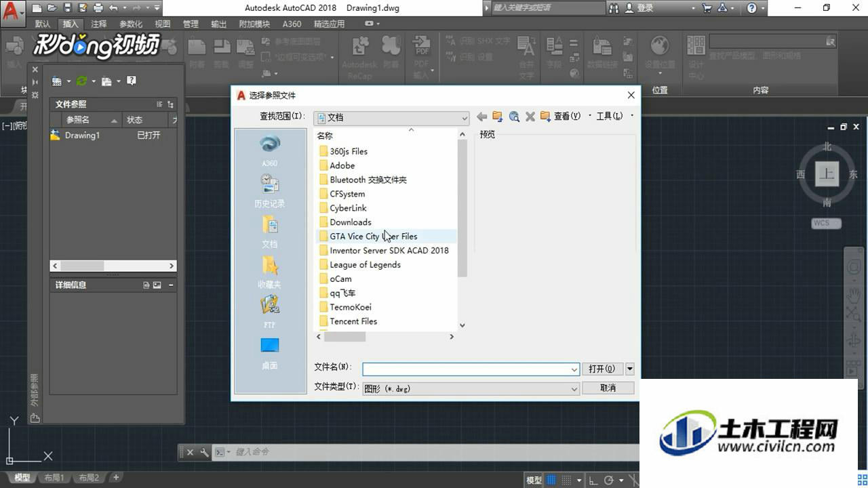This screenshot has width=868, height=488.
Task: Expand the Refresh dropdown arrow in xref palette
Action: [x=94, y=81]
